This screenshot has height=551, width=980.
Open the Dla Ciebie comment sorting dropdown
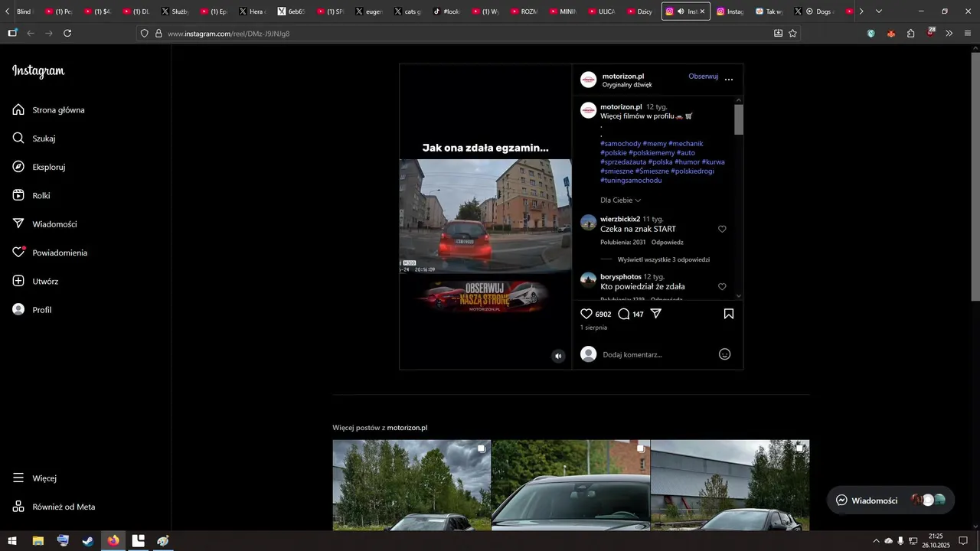621,201
